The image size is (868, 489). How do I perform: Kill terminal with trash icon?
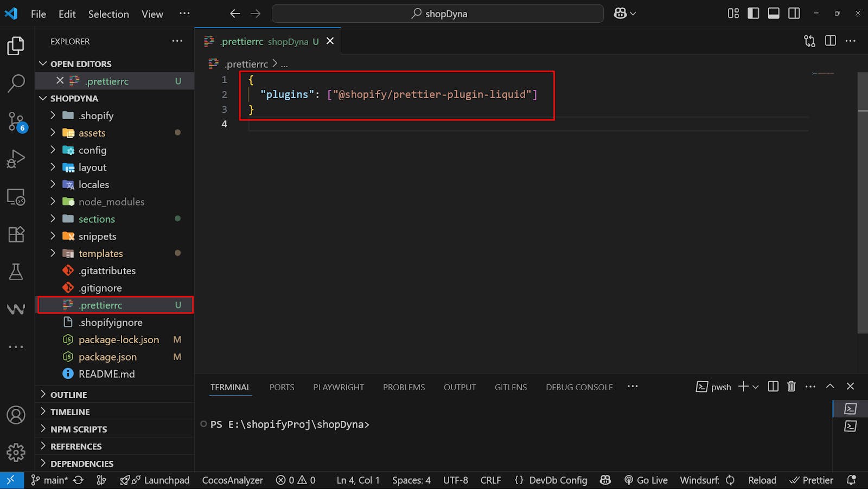click(x=792, y=387)
